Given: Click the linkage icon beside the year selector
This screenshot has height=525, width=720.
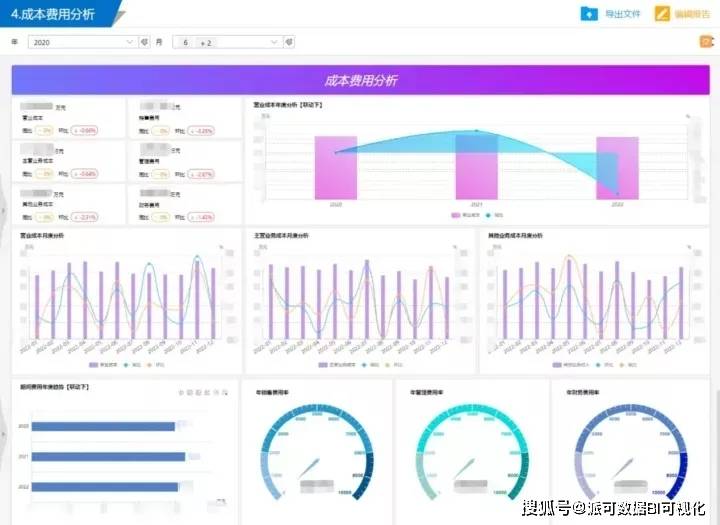Looking at the screenshot, I should coord(145,42).
